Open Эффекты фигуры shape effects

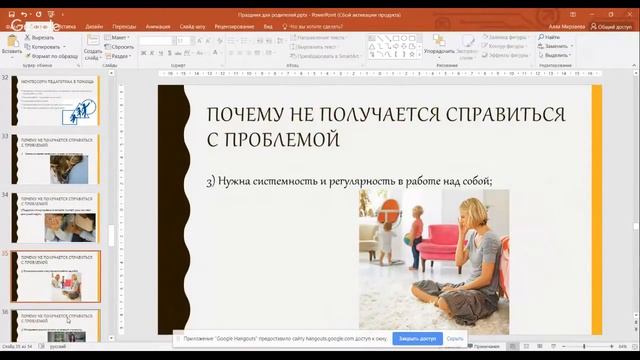pos(505,55)
